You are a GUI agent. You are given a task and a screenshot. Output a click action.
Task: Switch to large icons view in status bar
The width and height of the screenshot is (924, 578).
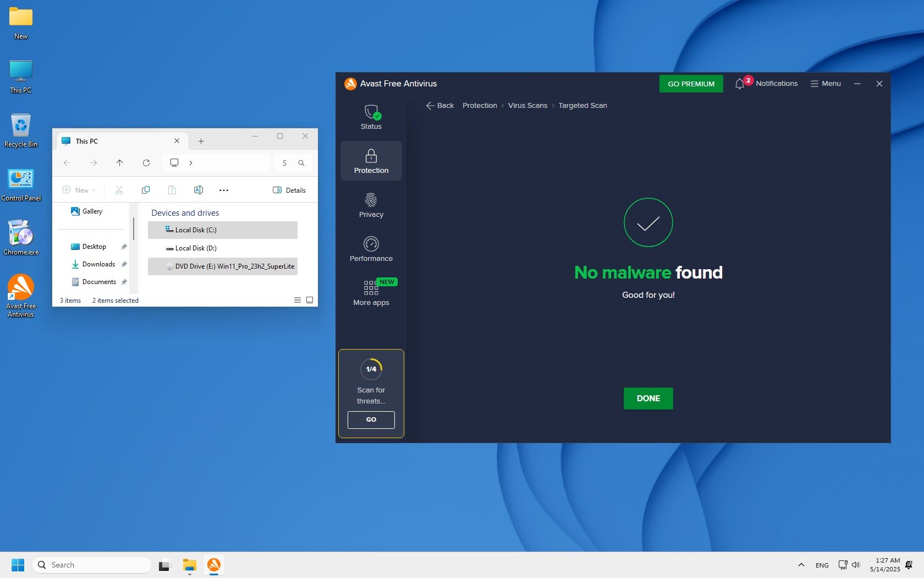click(x=310, y=301)
